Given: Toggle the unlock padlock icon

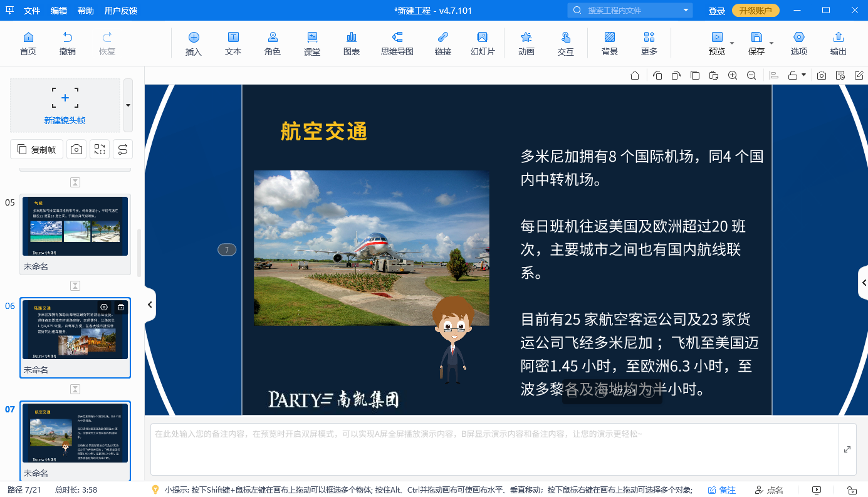Looking at the screenshot, I should tap(793, 75).
